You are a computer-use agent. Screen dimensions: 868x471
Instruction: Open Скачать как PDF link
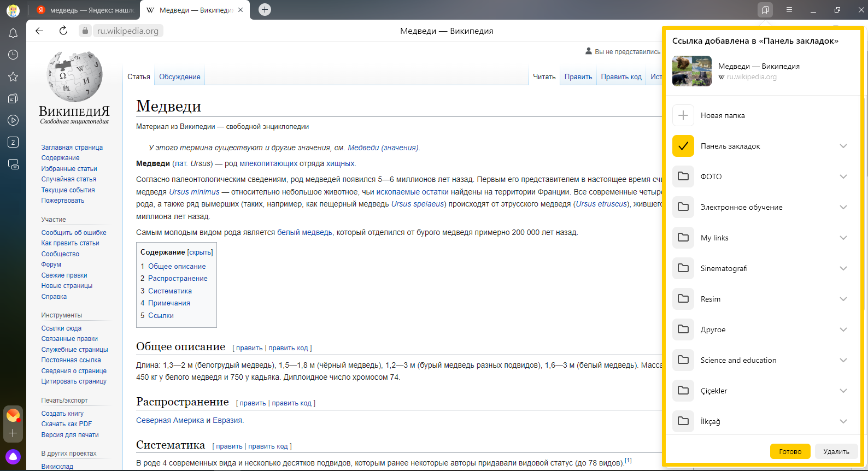tap(67, 424)
